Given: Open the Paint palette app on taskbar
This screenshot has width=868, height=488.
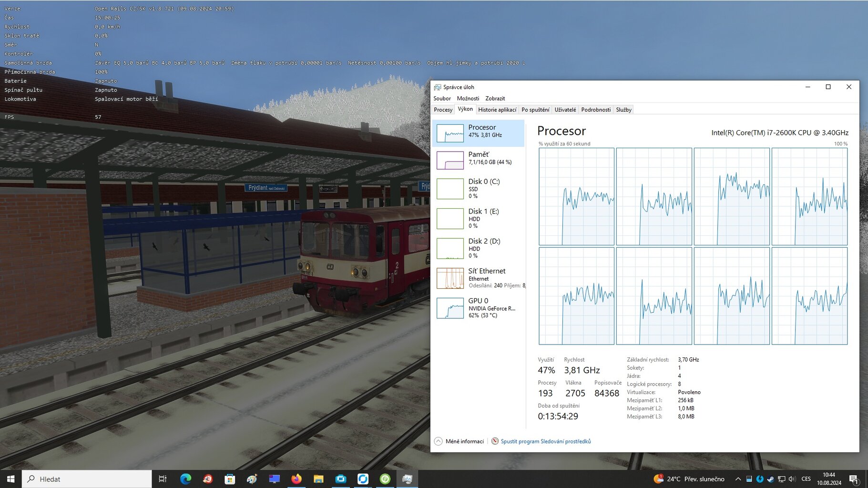Looking at the screenshot, I should tap(252, 479).
